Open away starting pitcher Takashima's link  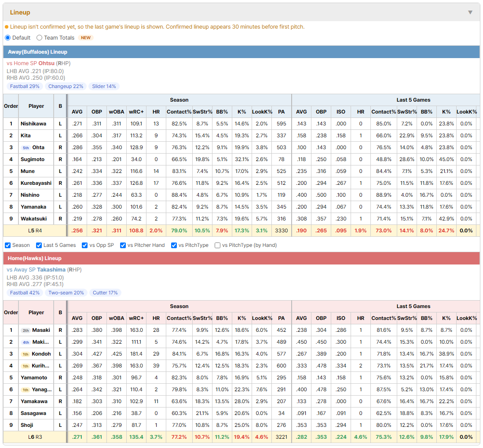coord(51,270)
